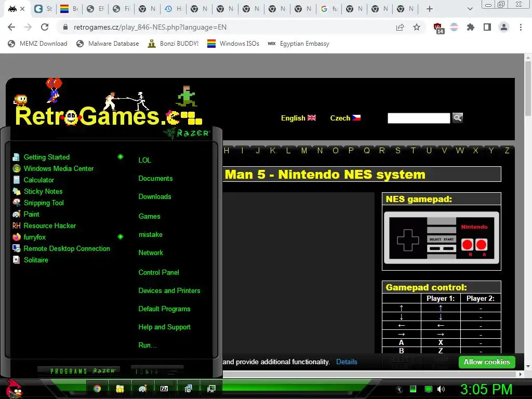Switch to the rainbow flag 'Be' tab

point(69,9)
